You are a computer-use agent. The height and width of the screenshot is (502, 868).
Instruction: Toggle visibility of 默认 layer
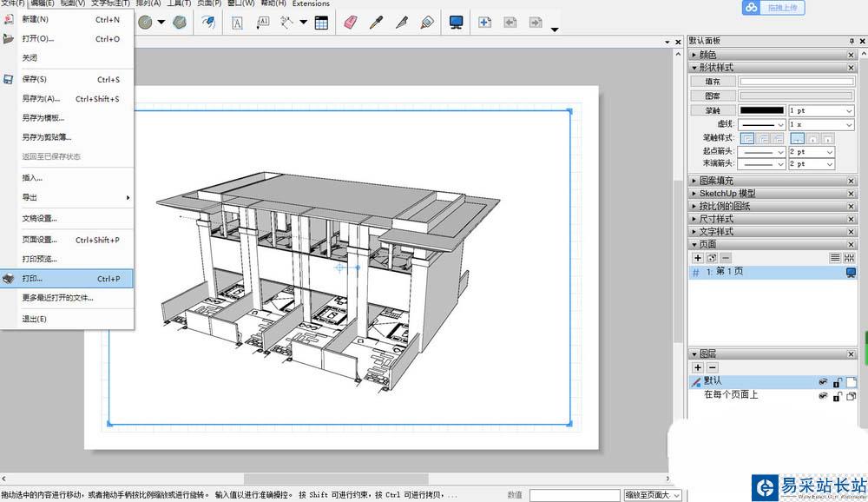[x=823, y=382]
